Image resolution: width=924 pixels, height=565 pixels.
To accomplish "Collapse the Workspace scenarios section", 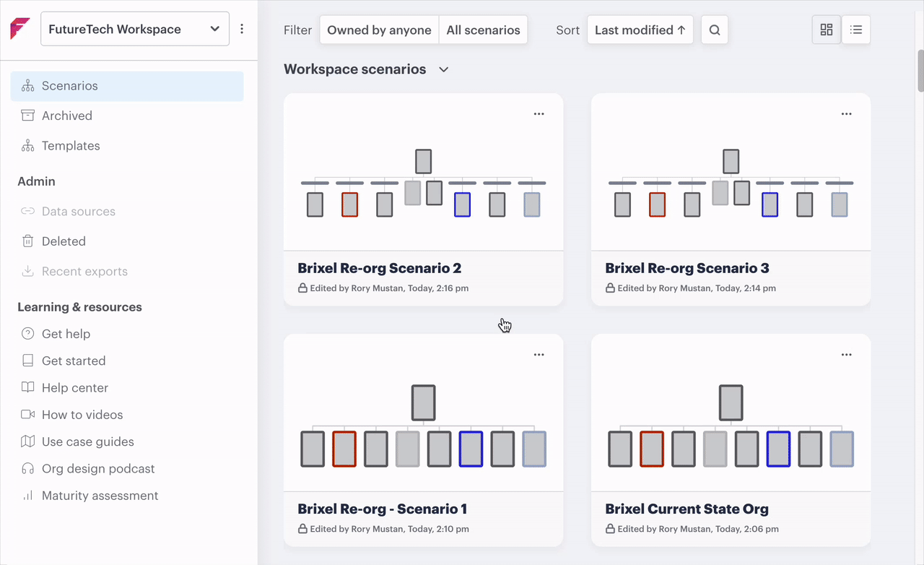I will pyautogui.click(x=444, y=69).
